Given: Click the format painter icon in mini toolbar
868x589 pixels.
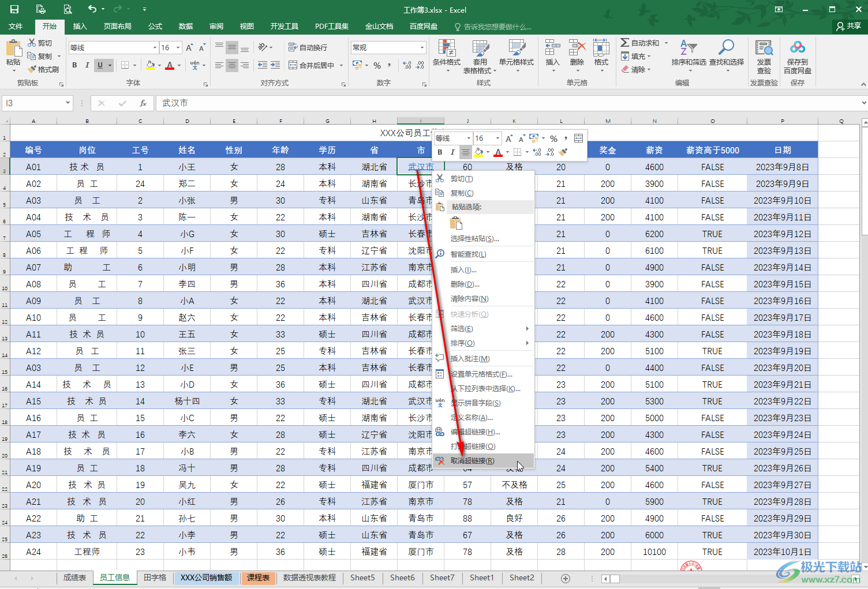Looking at the screenshot, I should [x=563, y=152].
